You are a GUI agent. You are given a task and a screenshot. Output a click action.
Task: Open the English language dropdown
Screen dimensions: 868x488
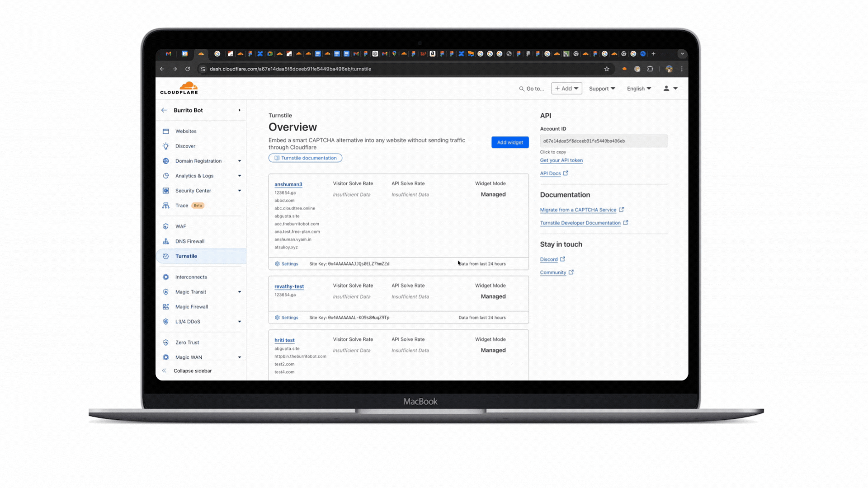click(x=638, y=89)
